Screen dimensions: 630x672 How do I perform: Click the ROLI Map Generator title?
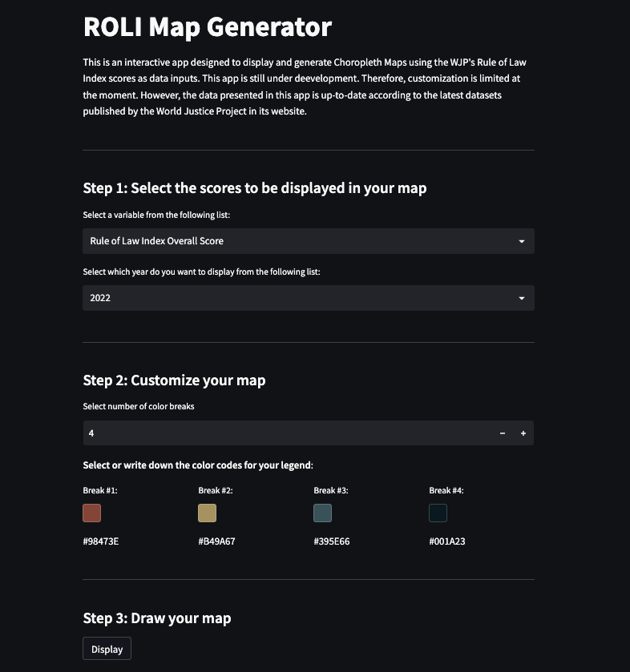[x=208, y=26]
